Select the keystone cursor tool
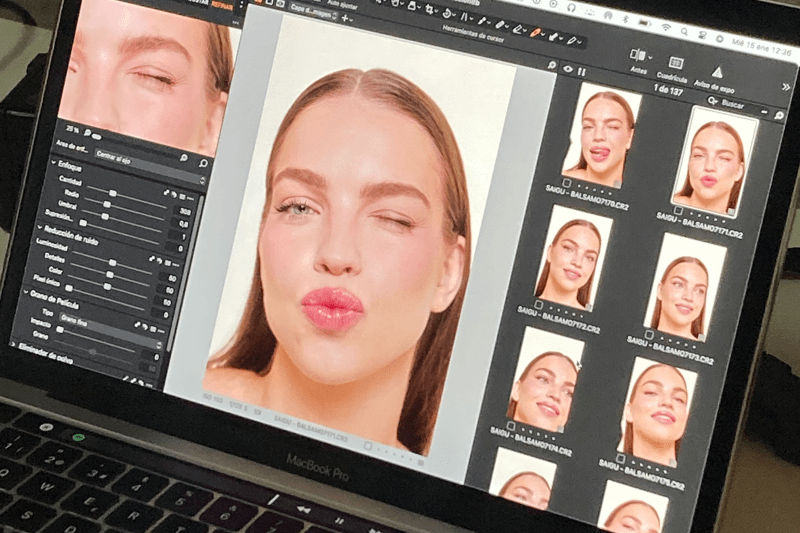The width and height of the screenshot is (800, 533). click(x=464, y=17)
